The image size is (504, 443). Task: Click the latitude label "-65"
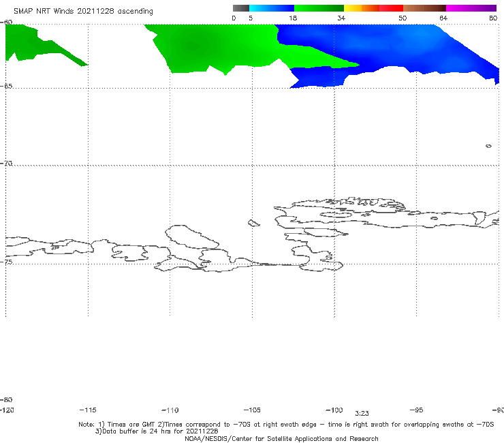[x=6, y=86]
